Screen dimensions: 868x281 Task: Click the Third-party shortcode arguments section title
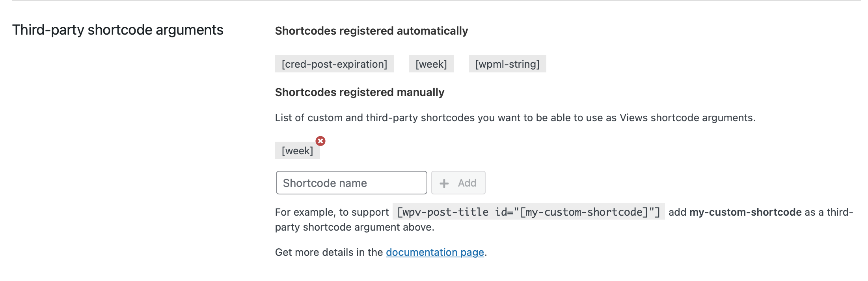(117, 30)
